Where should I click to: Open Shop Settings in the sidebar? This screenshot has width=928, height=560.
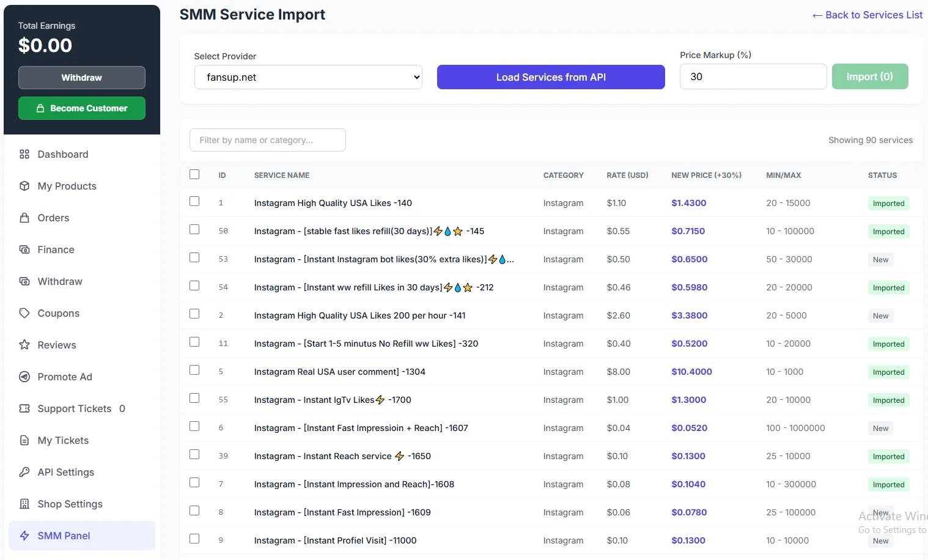click(70, 504)
